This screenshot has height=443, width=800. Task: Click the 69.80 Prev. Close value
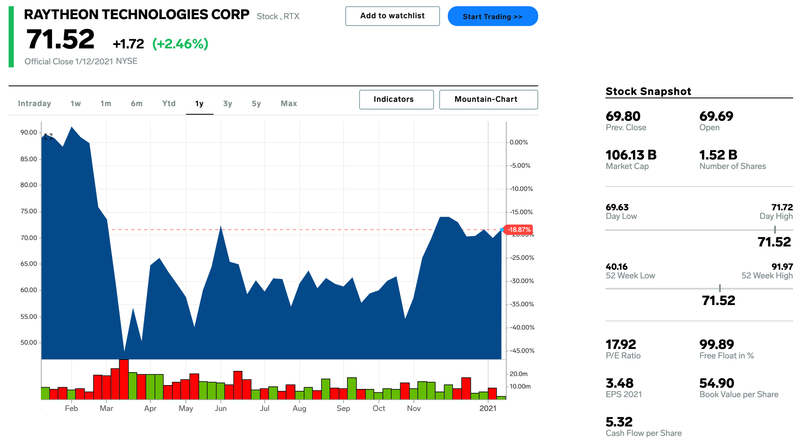coord(622,116)
